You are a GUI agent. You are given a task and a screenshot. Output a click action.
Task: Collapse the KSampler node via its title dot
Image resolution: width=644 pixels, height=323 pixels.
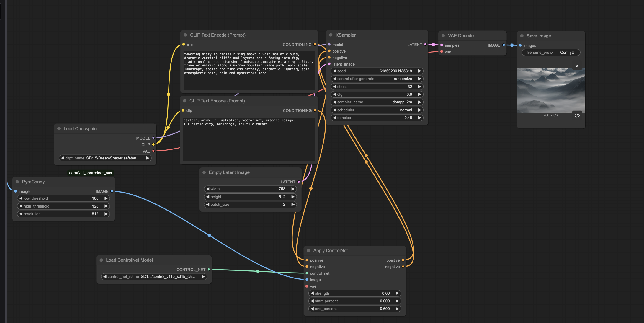[331, 35]
